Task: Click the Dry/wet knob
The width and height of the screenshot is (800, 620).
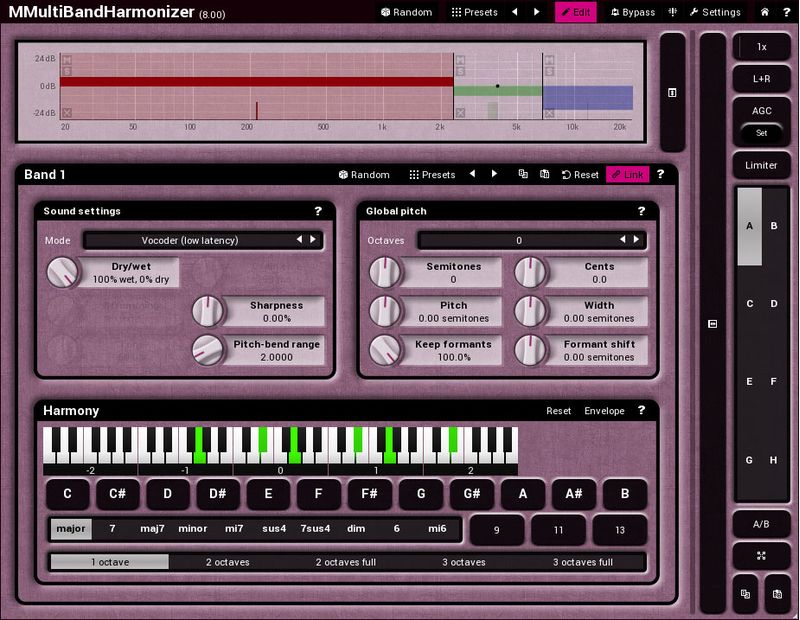Action: click(x=62, y=272)
